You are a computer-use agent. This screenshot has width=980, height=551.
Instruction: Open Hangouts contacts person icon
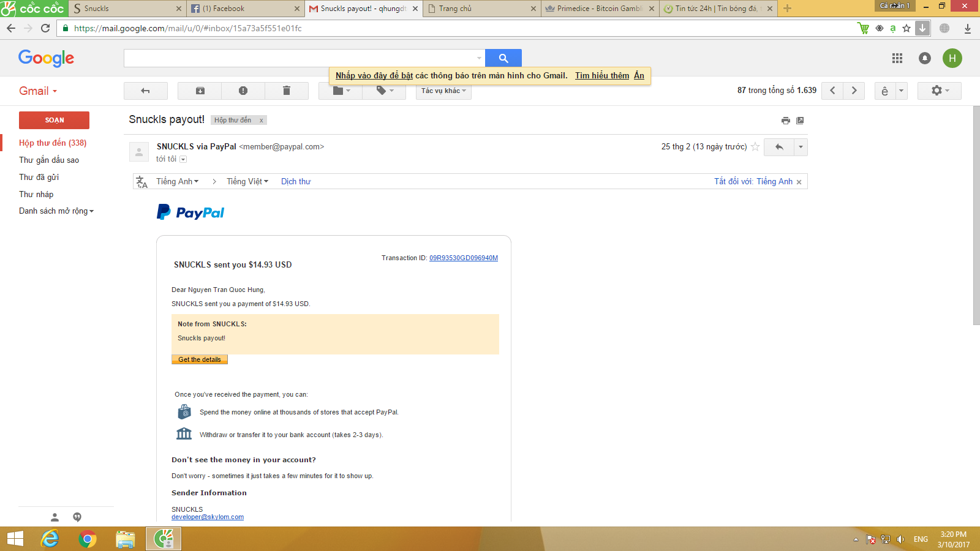pyautogui.click(x=55, y=517)
